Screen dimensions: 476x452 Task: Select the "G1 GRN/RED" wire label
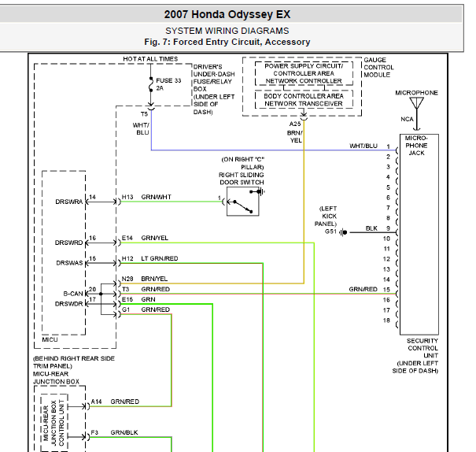(x=146, y=309)
